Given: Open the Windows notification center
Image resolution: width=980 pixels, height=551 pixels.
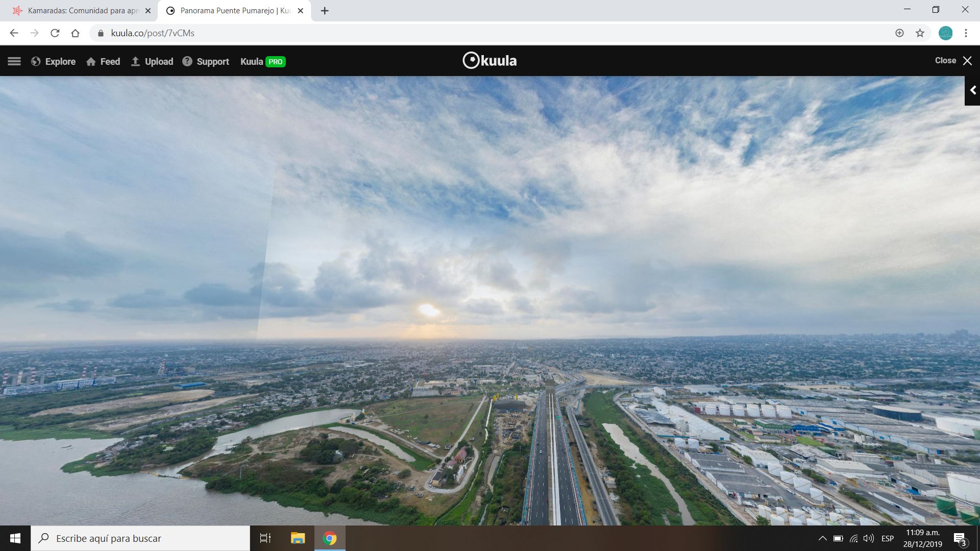Looking at the screenshot, I should click(x=960, y=539).
